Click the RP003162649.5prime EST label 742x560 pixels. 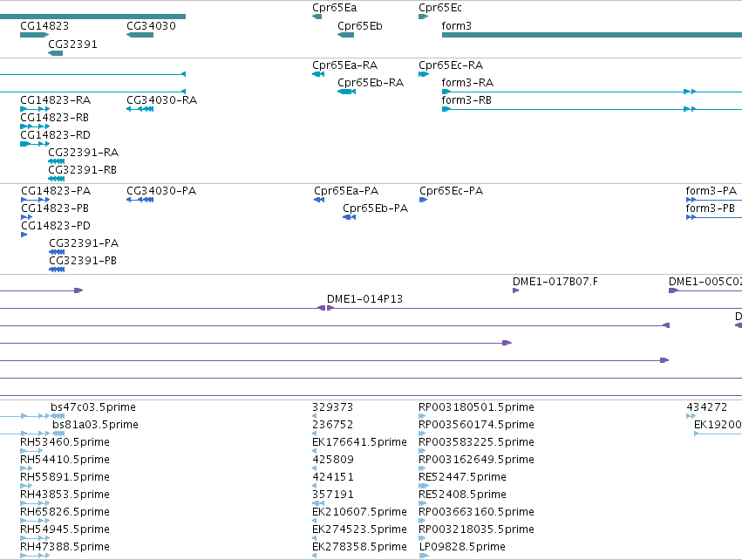point(477,460)
